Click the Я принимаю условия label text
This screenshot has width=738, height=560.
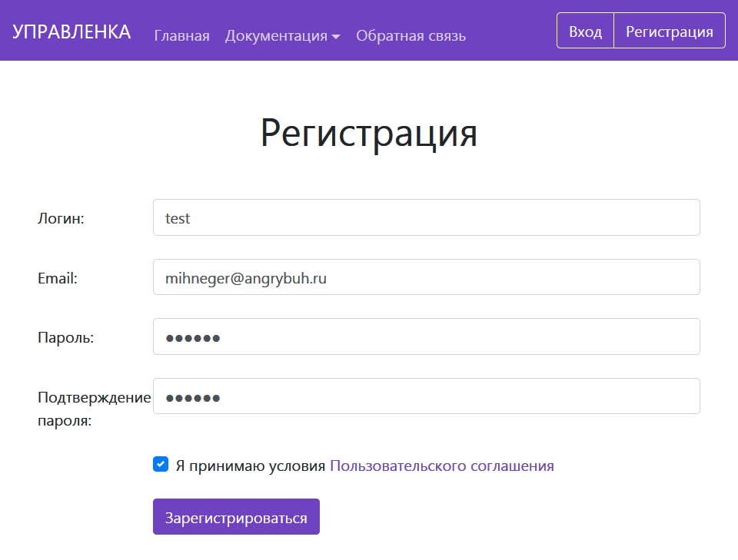point(251,466)
